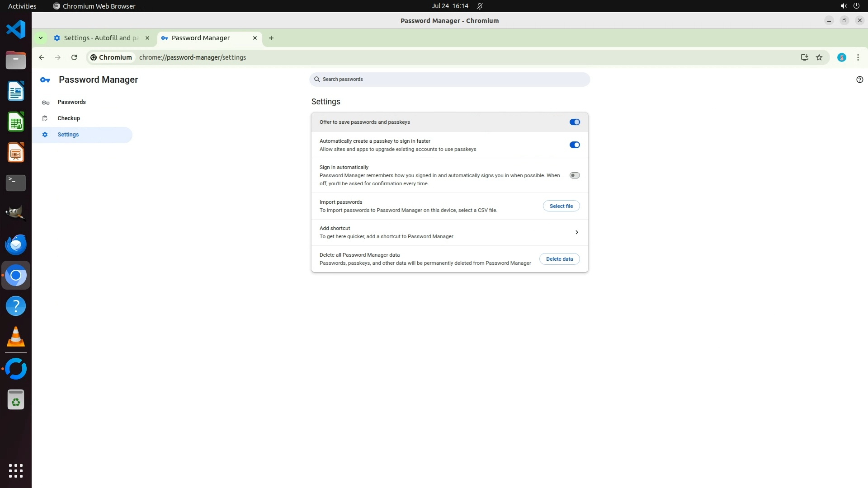Open new tab with plus icon

[271, 38]
